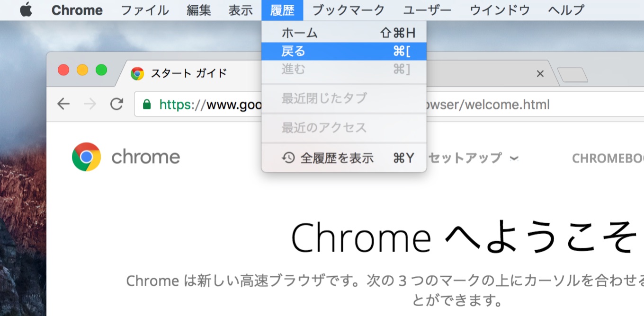Open the ファイル menu
This screenshot has height=316, width=644.
[x=145, y=10]
